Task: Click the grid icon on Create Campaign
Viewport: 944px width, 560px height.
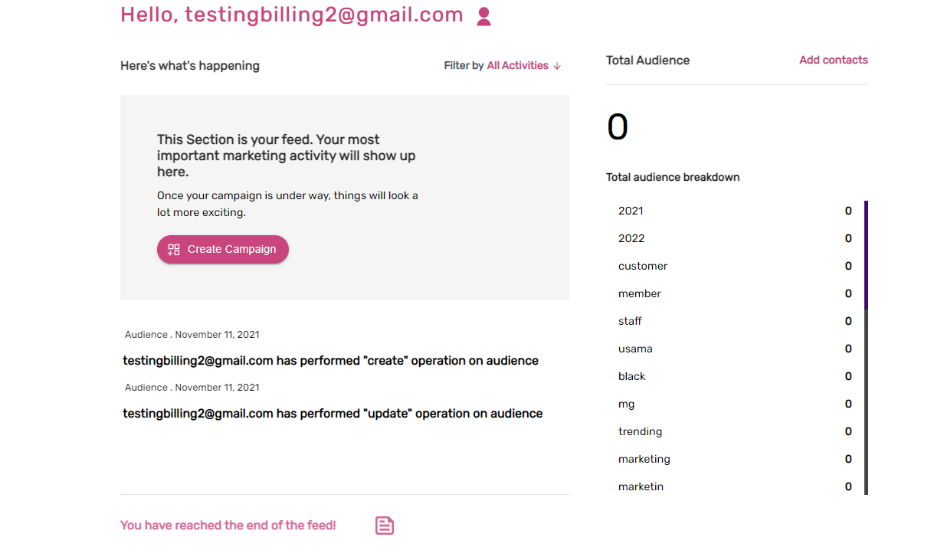Action: pos(174,249)
